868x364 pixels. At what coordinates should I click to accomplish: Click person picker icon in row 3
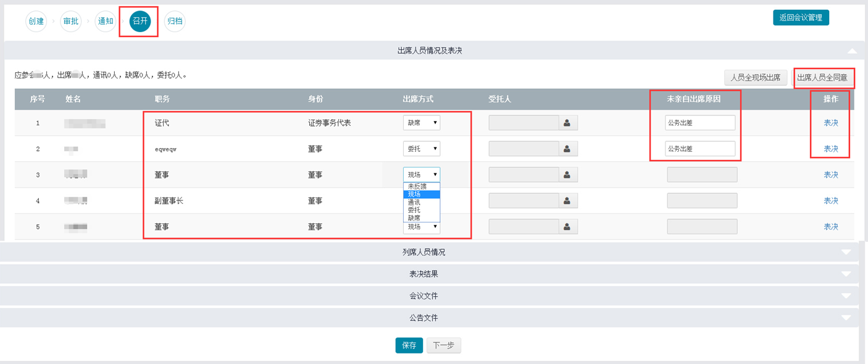click(x=567, y=175)
